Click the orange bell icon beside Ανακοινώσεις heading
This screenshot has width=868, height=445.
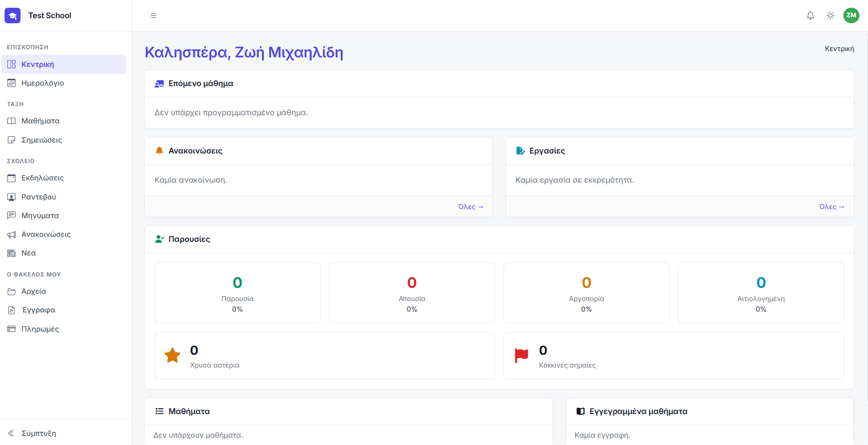pyautogui.click(x=159, y=151)
